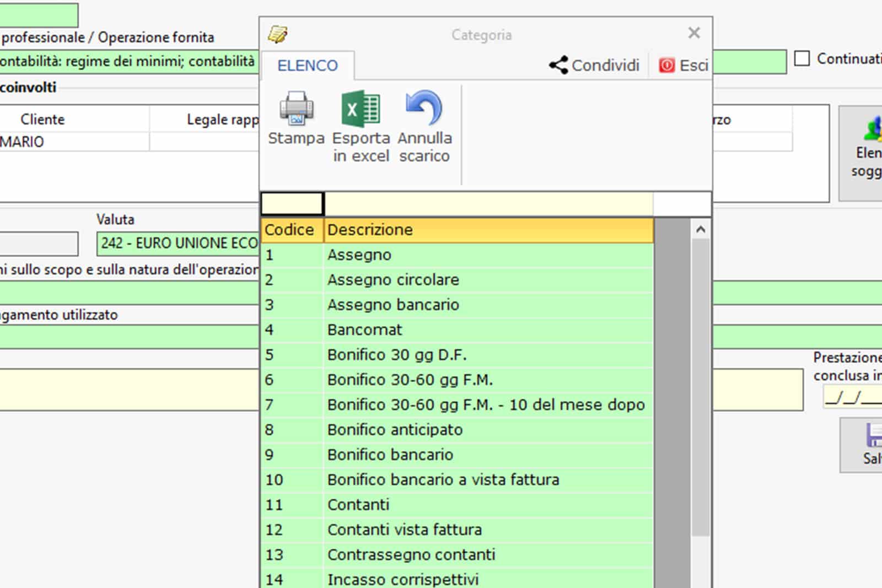This screenshot has height=588, width=882.
Task: Select the row Contanti vista fattura
Action: [457, 530]
